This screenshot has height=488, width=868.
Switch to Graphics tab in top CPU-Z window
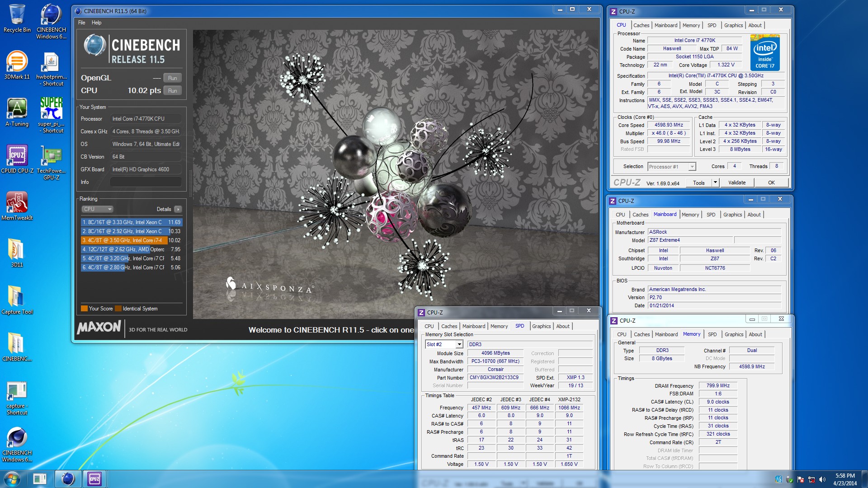click(x=733, y=25)
